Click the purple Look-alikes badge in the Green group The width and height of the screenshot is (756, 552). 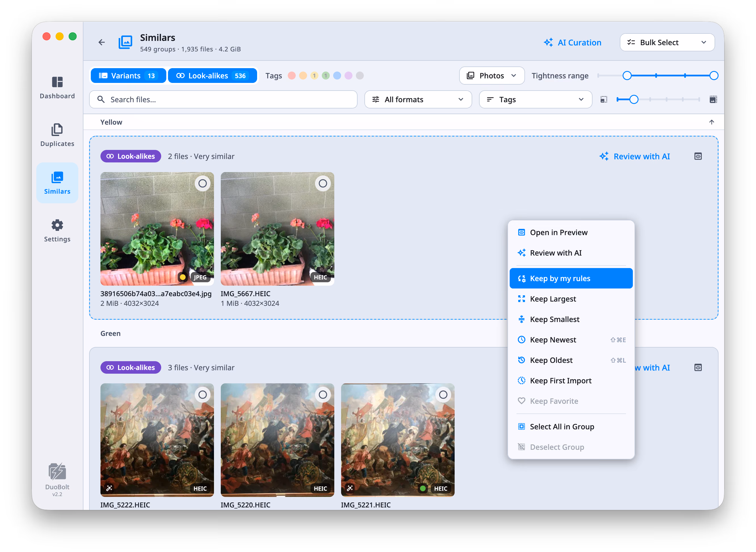point(131,367)
